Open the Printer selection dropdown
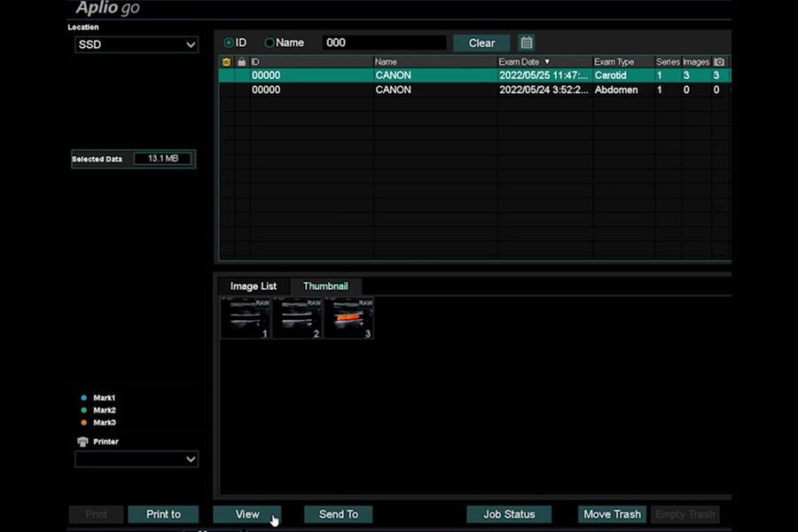Screen dimensions: 798x532 click(137, 459)
